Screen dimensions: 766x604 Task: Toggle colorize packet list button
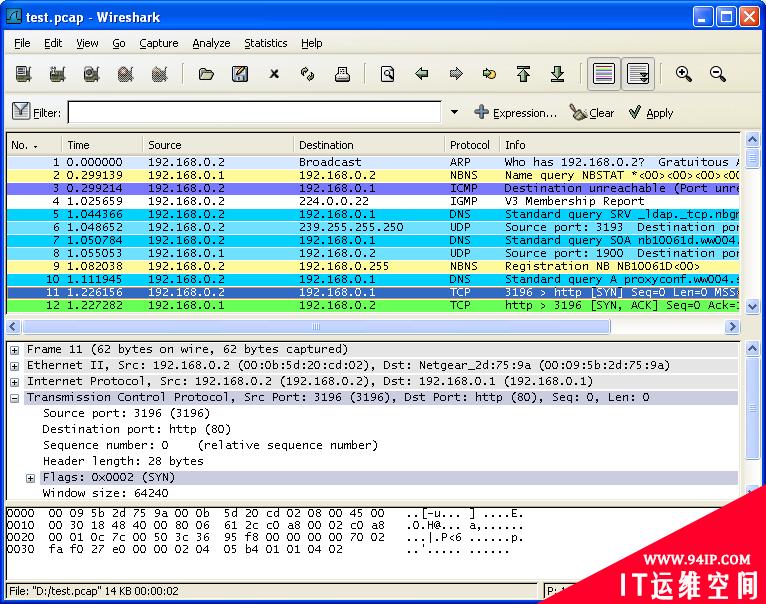coord(604,74)
